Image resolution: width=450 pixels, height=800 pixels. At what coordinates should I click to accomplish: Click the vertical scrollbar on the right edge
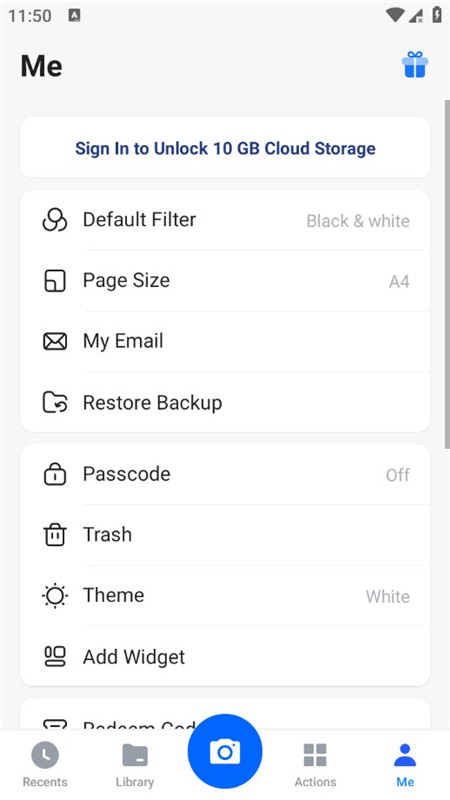coord(447,274)
